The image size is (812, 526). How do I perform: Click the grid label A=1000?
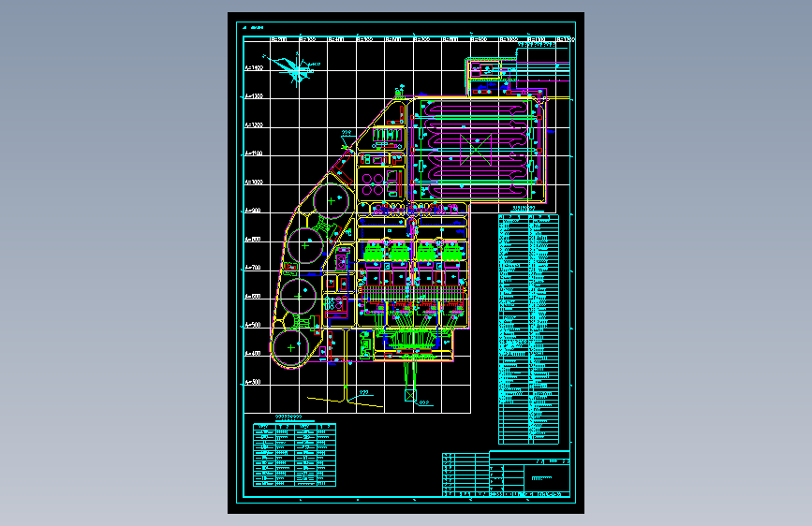point(254,183)
